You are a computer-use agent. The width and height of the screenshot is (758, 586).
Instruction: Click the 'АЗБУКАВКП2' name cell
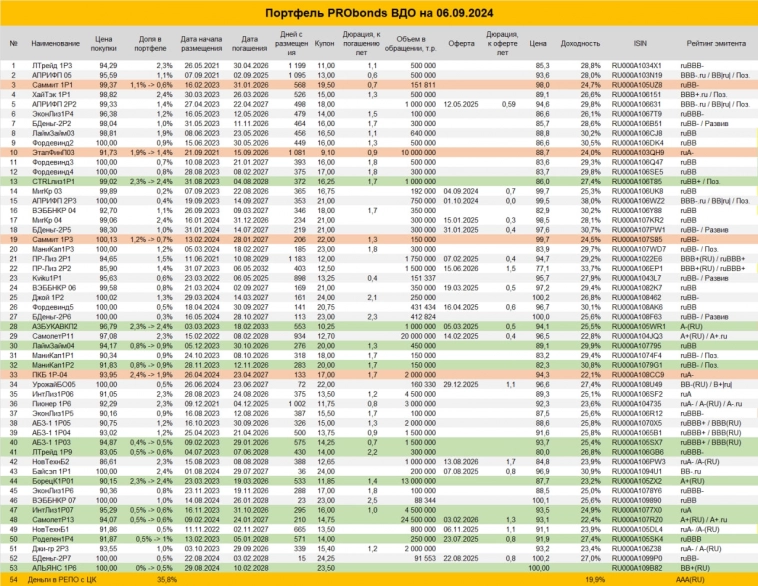pos(55,326)
